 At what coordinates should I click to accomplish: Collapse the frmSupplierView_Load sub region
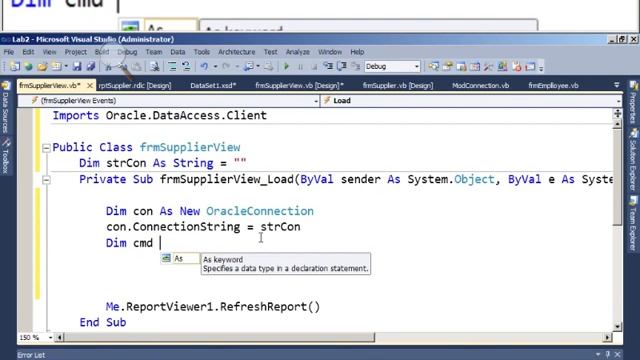[46, 180]
